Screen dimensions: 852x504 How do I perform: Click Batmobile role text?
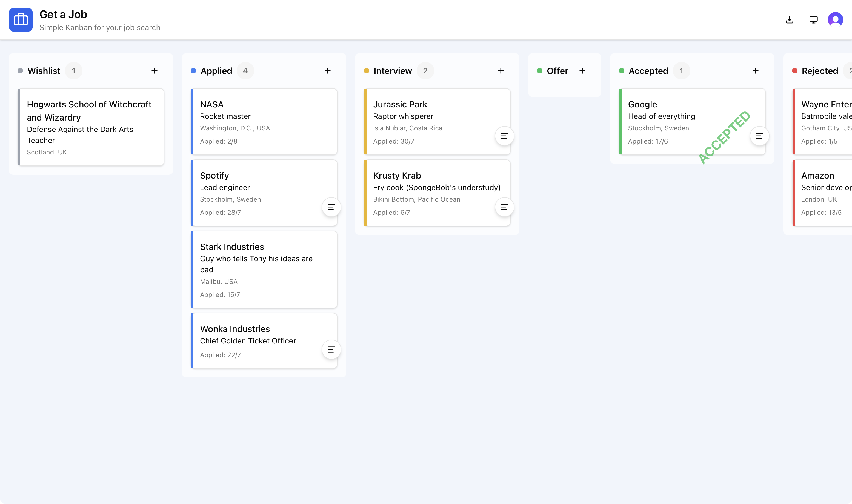point(827,116)
